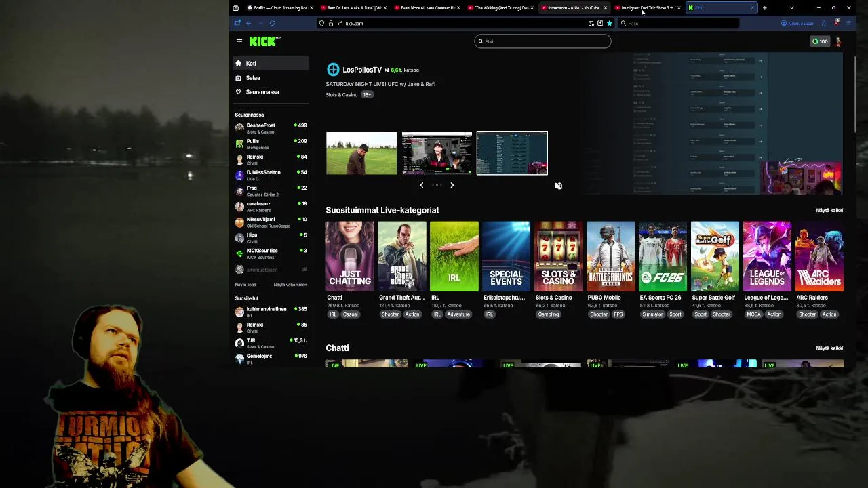Expand followed list with Näytä lisää
The width and height of the screenshot is (868, 488).
(245, 285)
